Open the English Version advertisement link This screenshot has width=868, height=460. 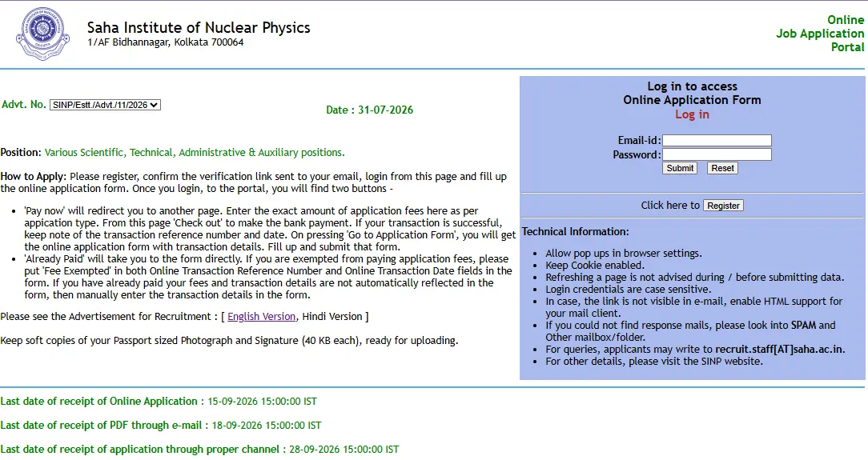[x=261, y=316]
